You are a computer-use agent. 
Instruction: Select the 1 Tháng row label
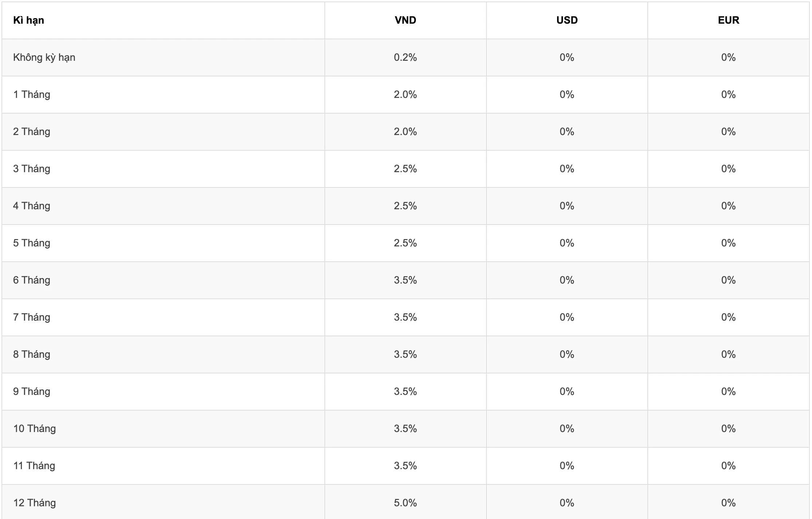[32, 95]
